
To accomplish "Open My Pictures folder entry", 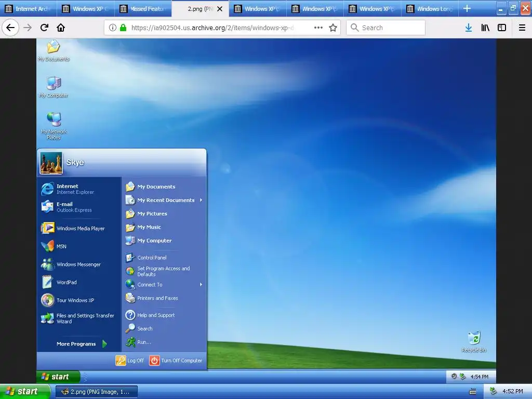I will [x=164, y=214].
